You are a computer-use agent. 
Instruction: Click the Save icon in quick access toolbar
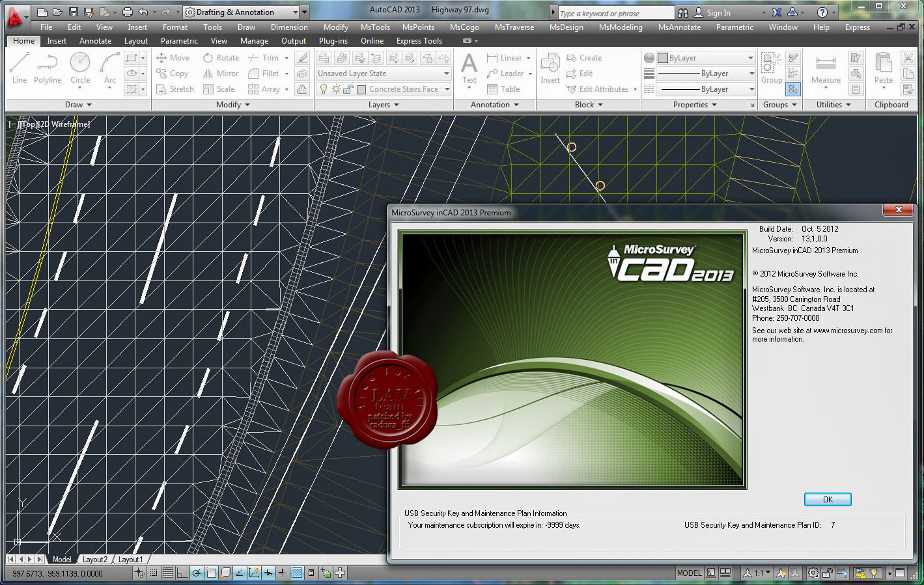73,12
